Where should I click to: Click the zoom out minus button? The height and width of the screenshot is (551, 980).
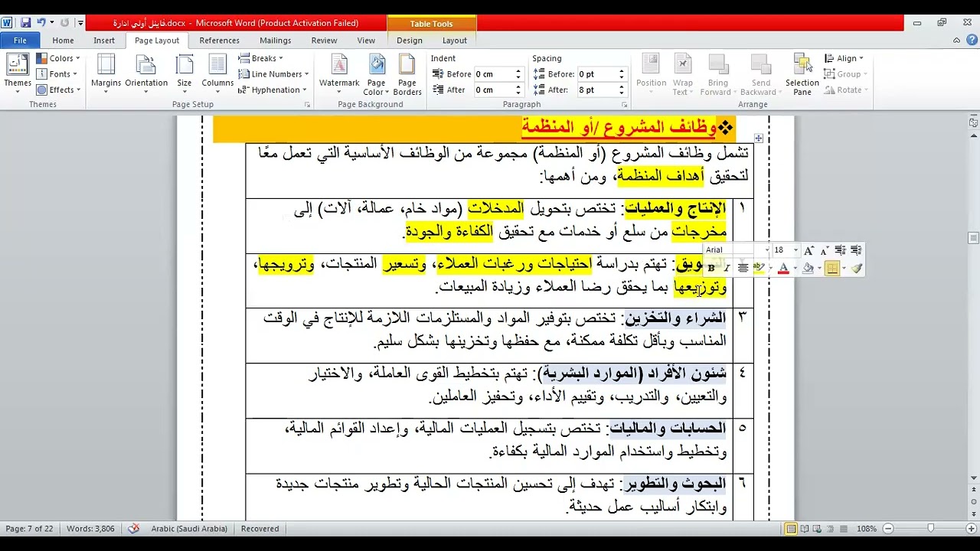[888, 528]
